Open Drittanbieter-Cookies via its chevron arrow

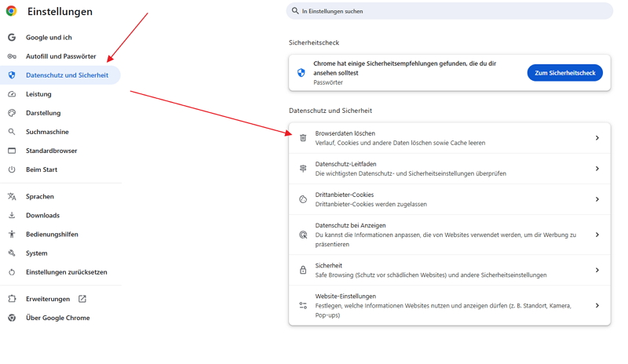click(597, 199)
